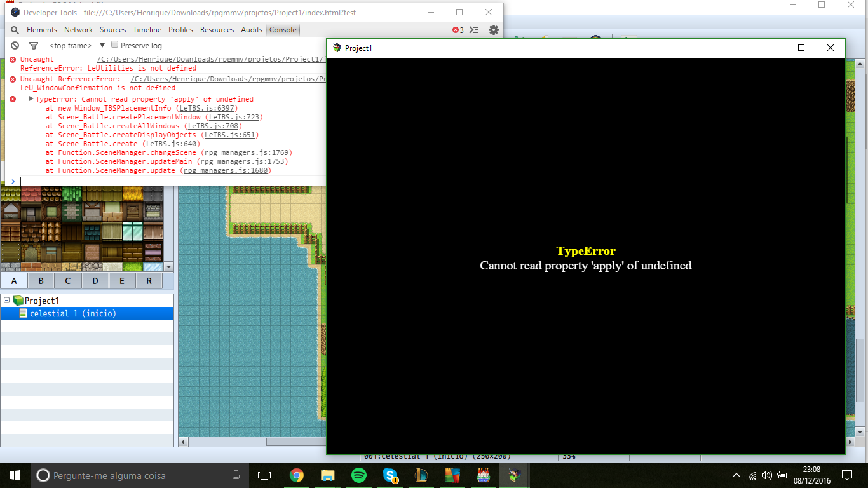Open the LeTBS.js:723 source link
This screenshot has height=488, width=868.
tap(234, 118)
